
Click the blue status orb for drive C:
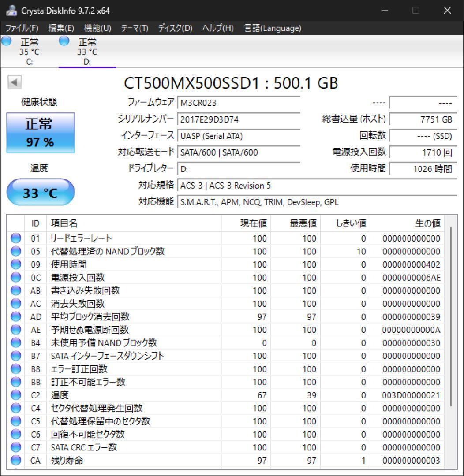[6, 41]
